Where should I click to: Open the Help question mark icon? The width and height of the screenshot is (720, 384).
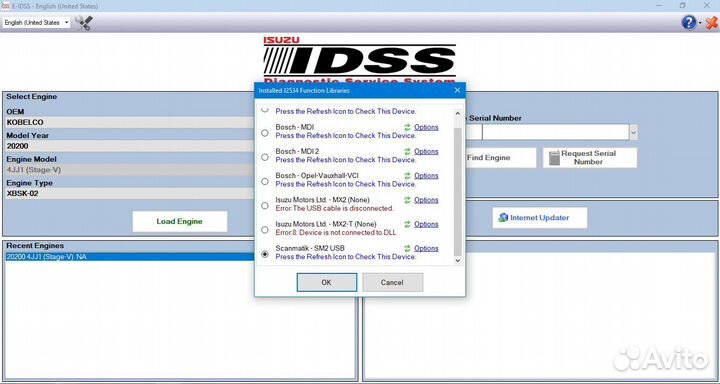pos(688,22)
